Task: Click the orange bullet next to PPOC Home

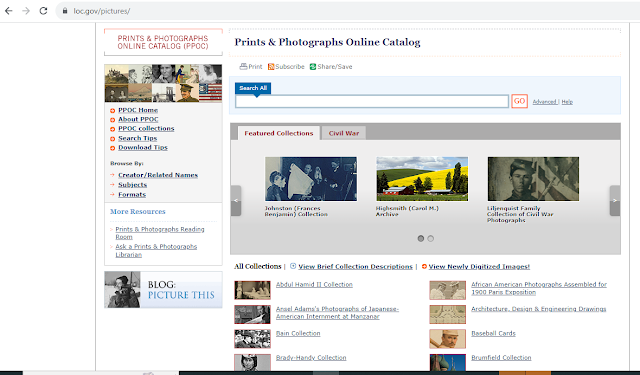Action: pos(112,111)
